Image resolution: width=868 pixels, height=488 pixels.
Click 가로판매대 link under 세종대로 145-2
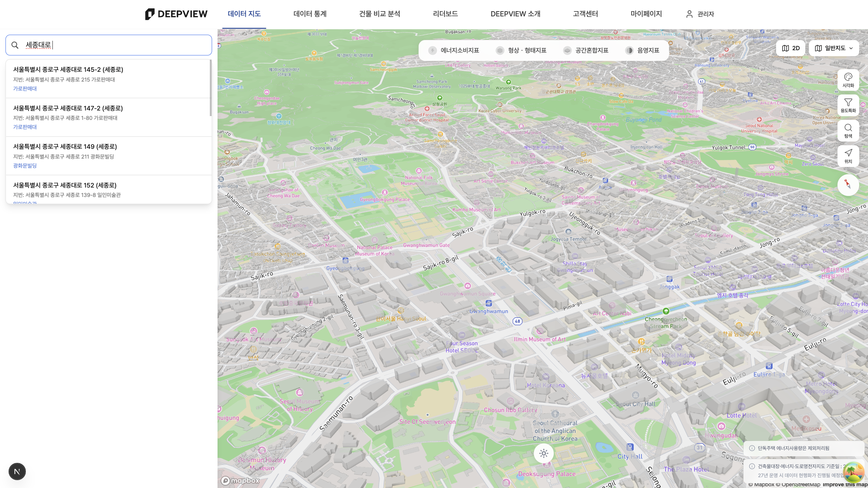[25, 89]
